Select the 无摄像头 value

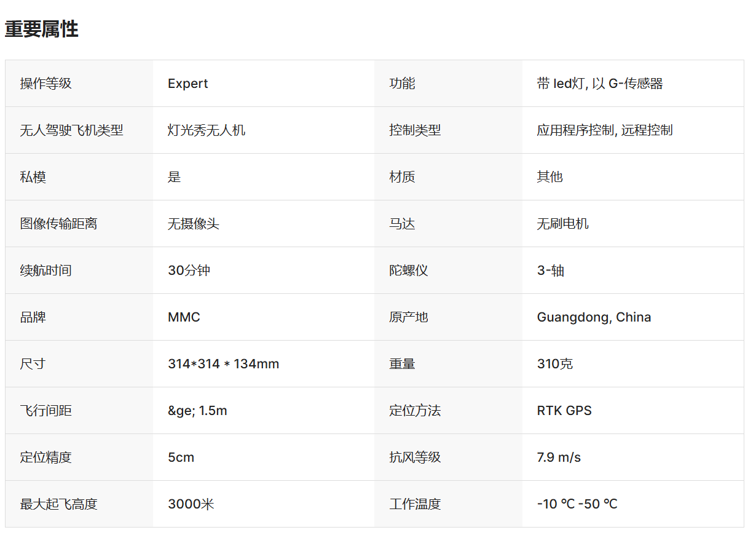click(x=194, y=224)
